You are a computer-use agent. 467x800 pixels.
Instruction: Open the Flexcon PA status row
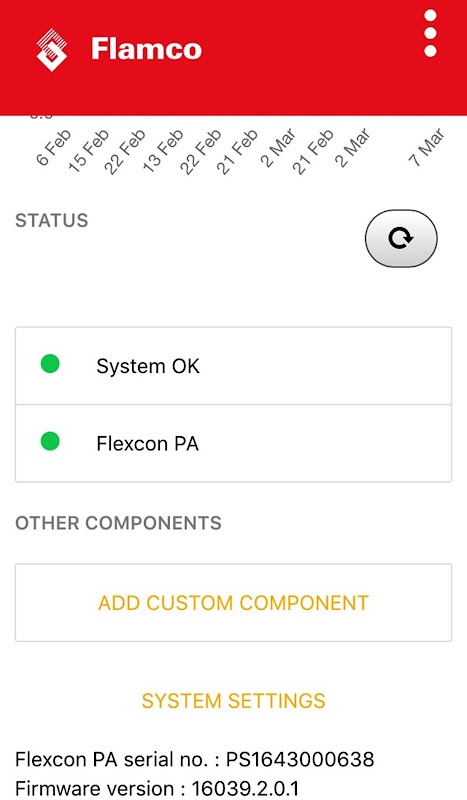pos(233,443)
